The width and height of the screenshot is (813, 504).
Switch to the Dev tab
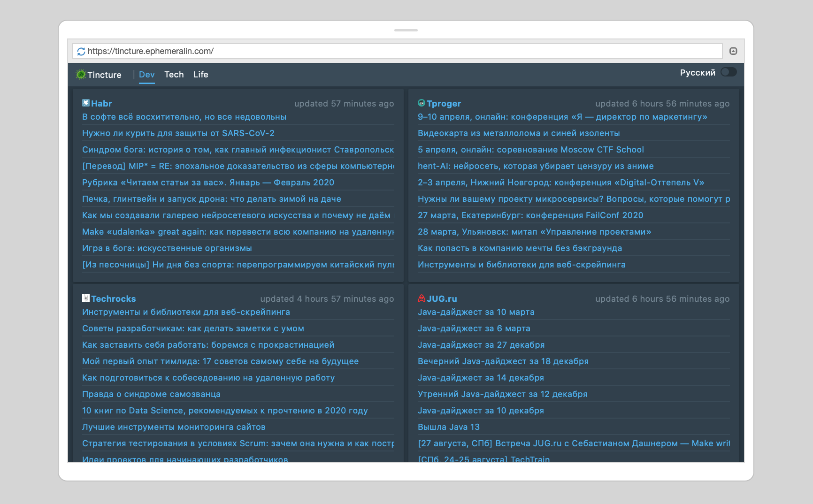click(147, 75)
